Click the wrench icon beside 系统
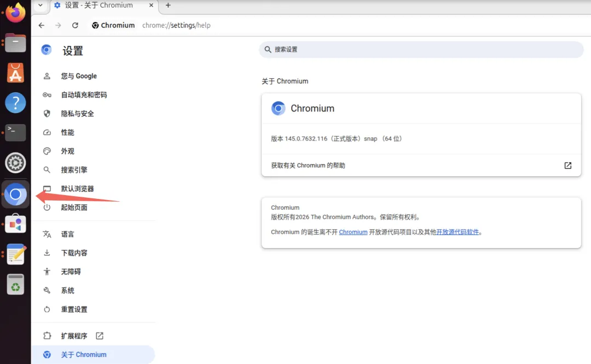591x364 pixels. (47, 291)
